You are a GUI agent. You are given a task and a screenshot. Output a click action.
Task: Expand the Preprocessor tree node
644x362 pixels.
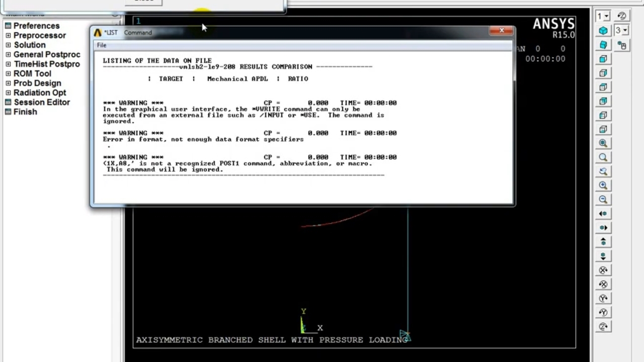(8, 36)
